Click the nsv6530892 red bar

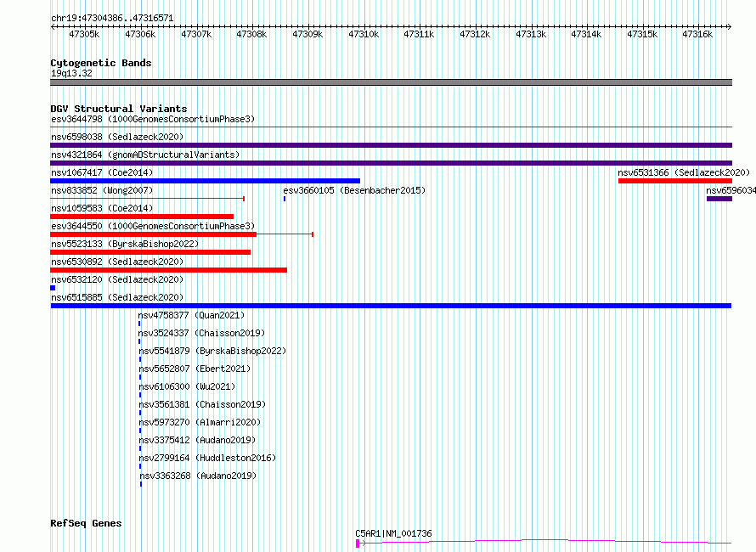(169, 270)
